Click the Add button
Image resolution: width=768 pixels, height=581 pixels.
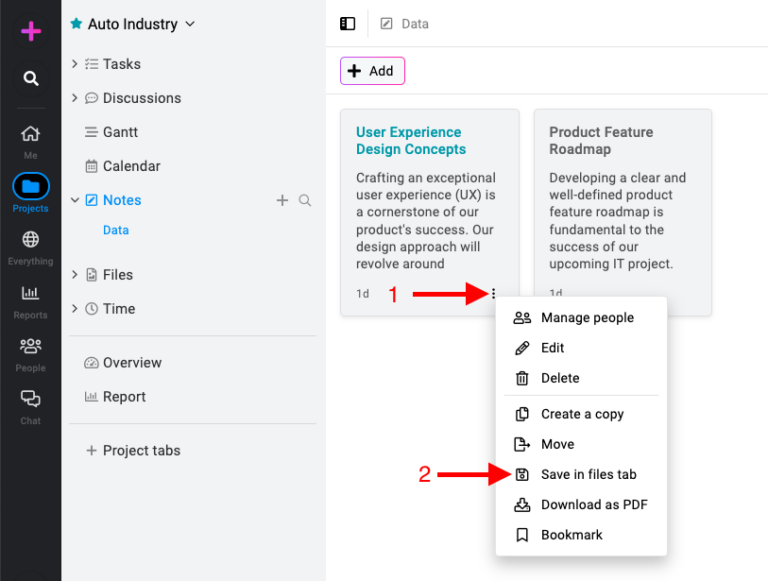click(372, 71)
